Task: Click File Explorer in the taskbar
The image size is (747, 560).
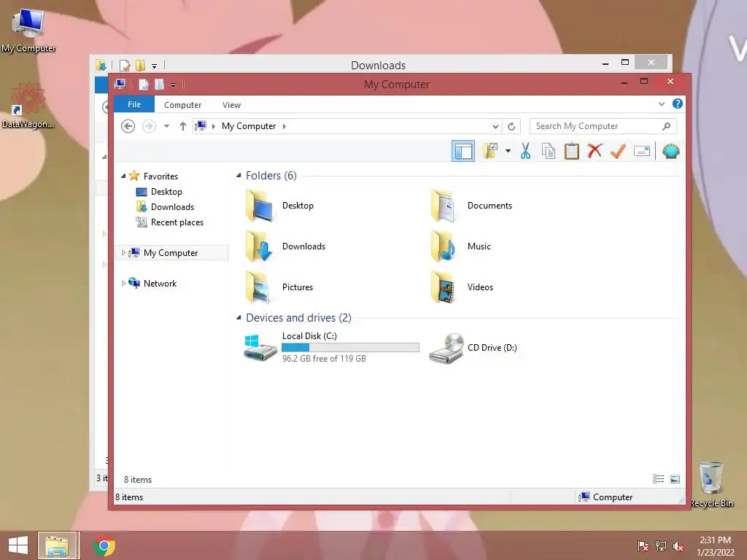Action: point(57,545)
